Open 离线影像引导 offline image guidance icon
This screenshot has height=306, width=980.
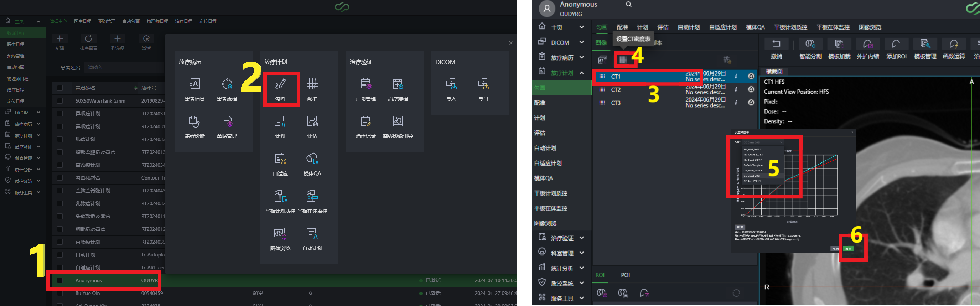[398, 126]
